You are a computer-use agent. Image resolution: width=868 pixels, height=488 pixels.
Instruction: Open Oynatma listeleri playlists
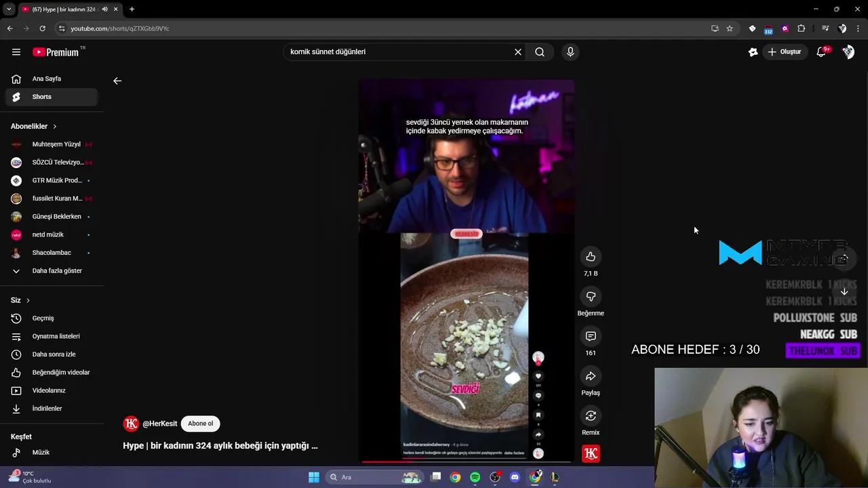pos(52,336)
